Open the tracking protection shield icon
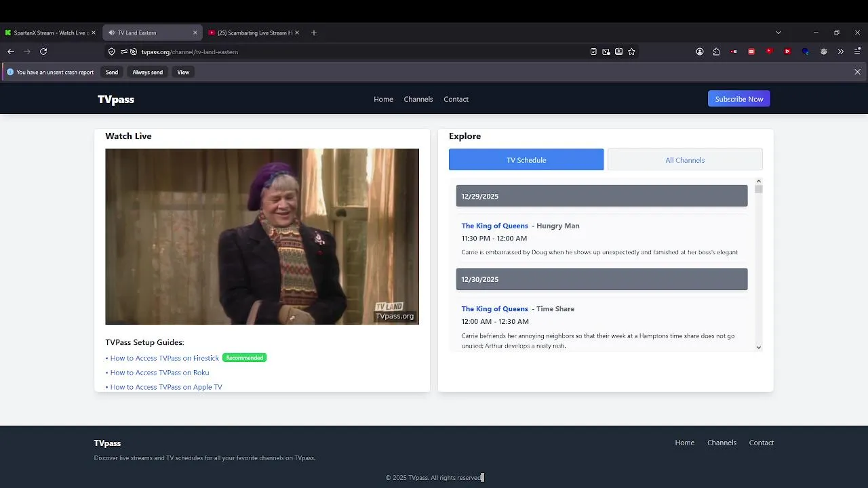The image size is (868, 488). [112, 52]
